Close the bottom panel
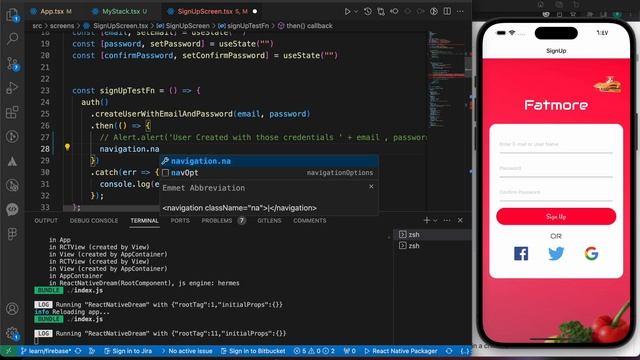640x360 pixels. tap(460, 220)
